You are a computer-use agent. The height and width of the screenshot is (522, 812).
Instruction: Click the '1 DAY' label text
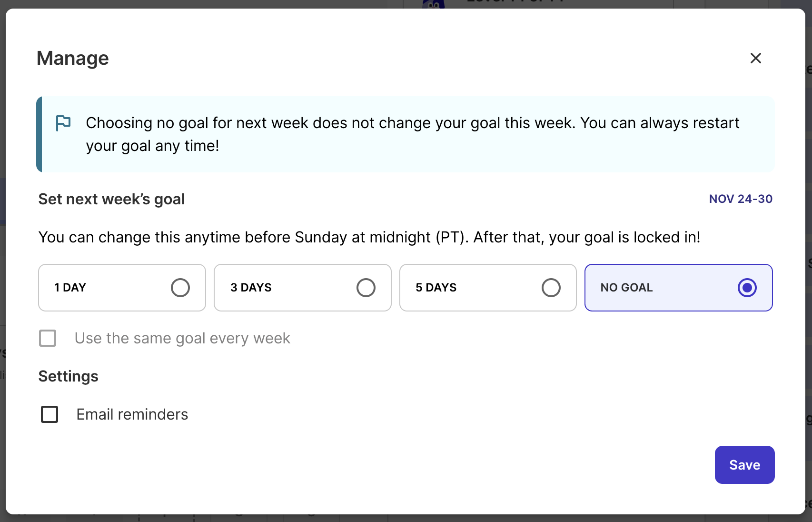coord(70,288)
